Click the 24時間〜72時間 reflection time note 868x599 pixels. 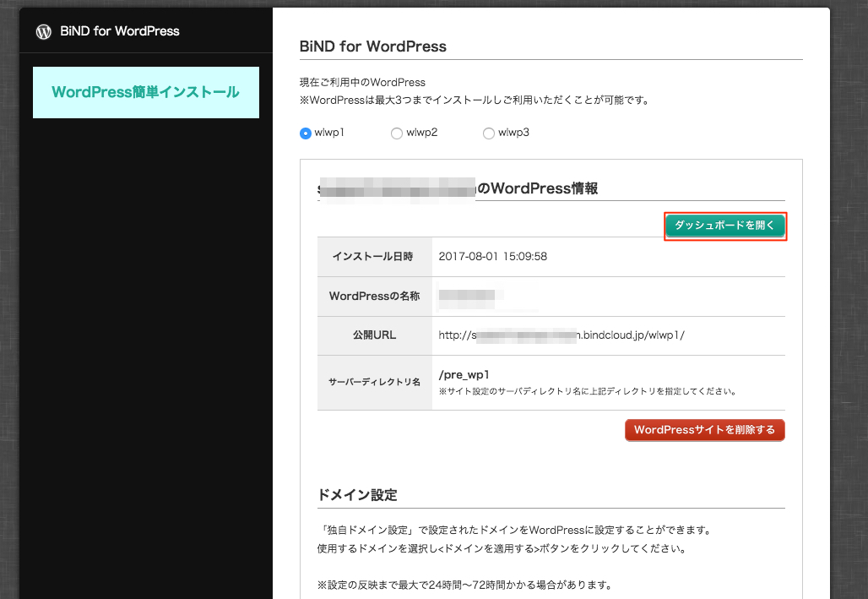click(466, 585)
